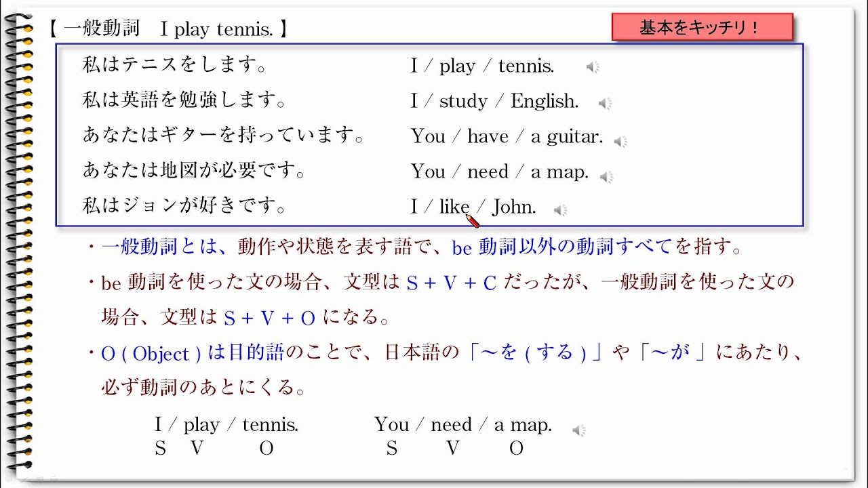The image size is (868, 488).
Task: Click "I / play / tennis." inside the blue box
Action: pos(482,66)
